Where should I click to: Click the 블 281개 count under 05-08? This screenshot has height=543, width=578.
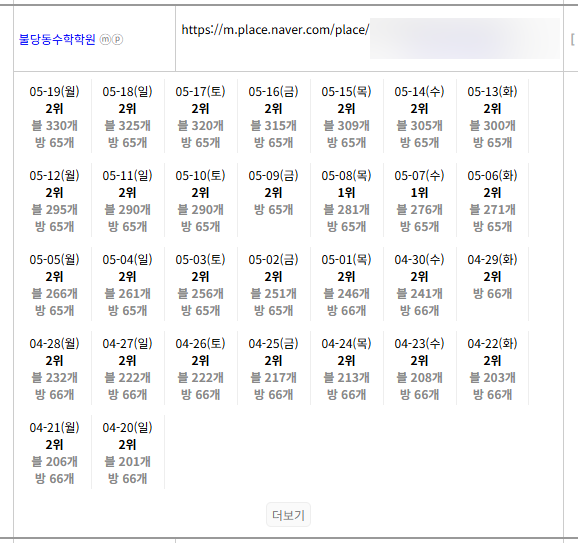tap(347, 210)
